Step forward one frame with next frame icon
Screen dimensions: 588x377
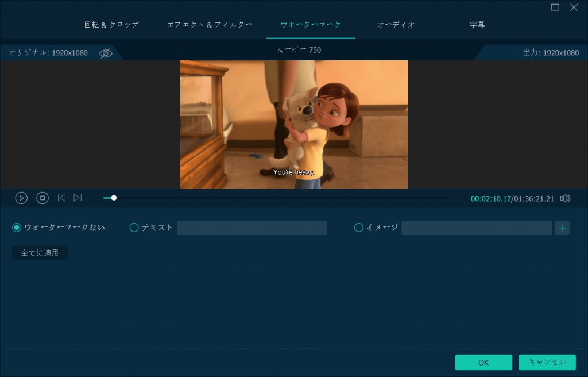[x=78, y=198]
